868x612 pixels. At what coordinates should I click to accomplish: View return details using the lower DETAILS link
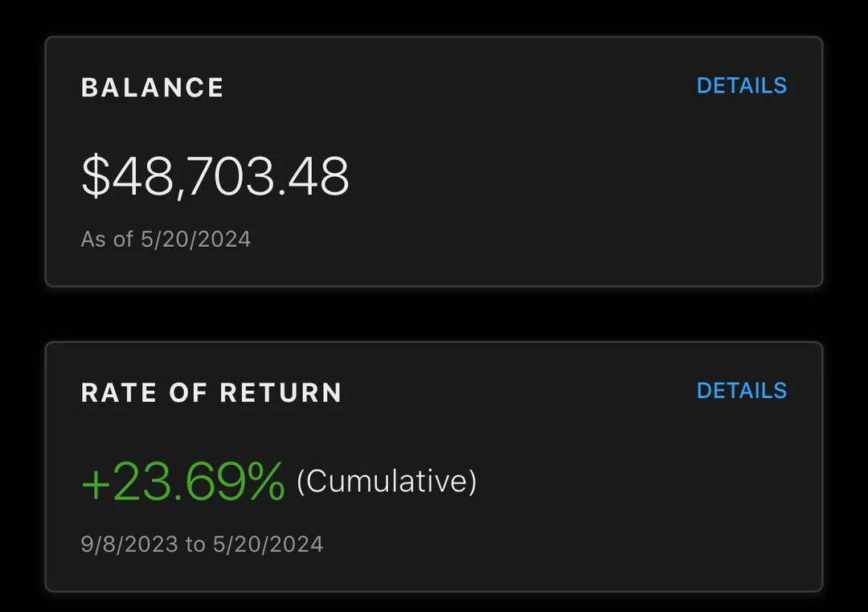[741, 391]
